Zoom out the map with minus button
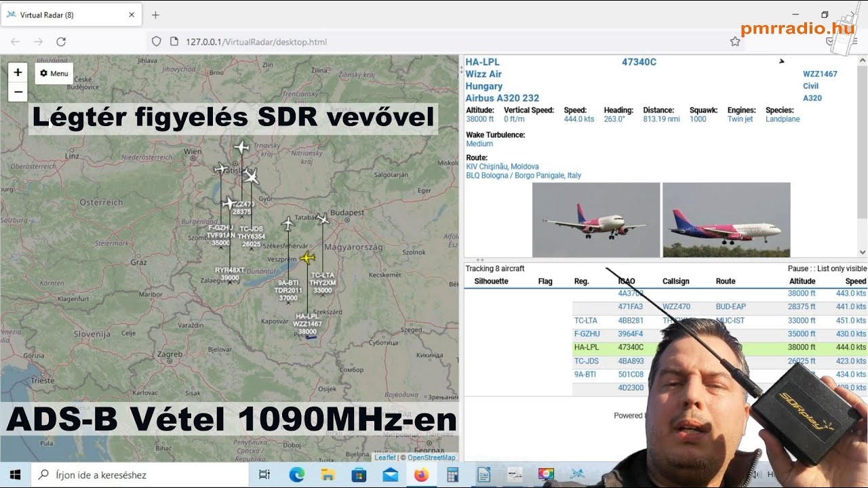This screenshot has height=488, width=868. tap(18, 91)
